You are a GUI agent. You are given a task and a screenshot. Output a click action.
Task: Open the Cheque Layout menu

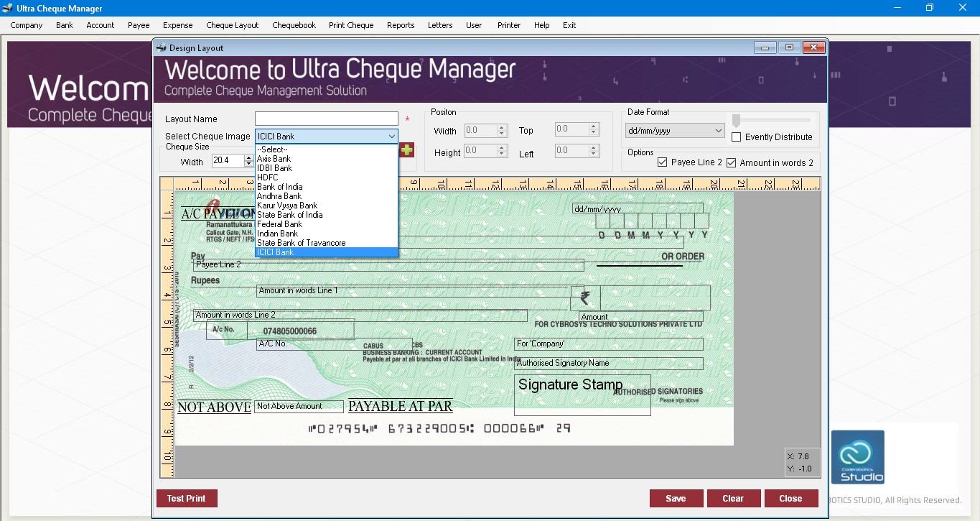pos(233,25)
